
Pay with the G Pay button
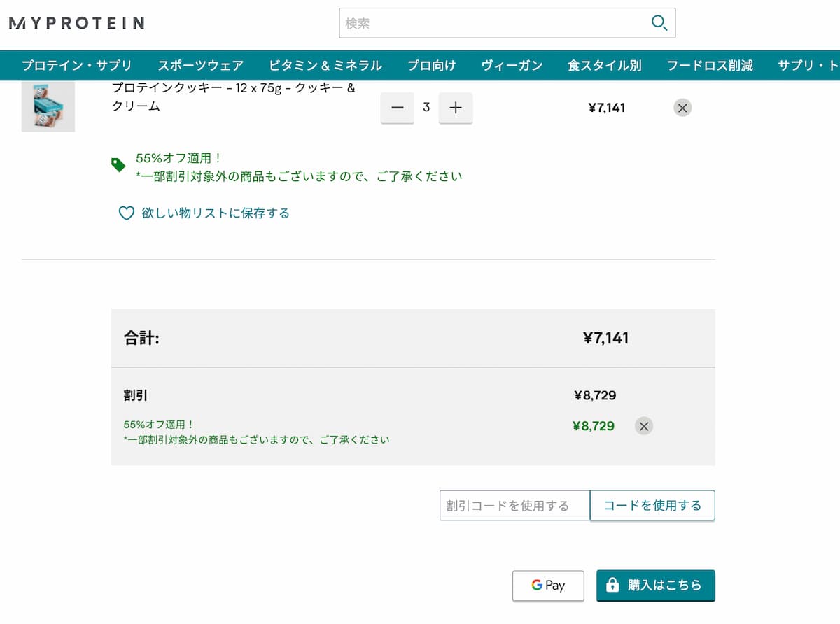[548, 586]
